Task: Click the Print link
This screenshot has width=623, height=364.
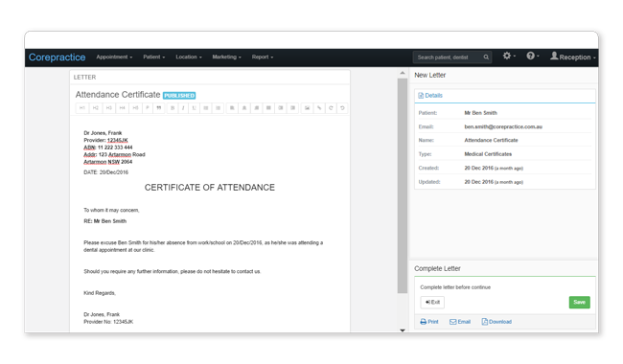Action: 429,322
